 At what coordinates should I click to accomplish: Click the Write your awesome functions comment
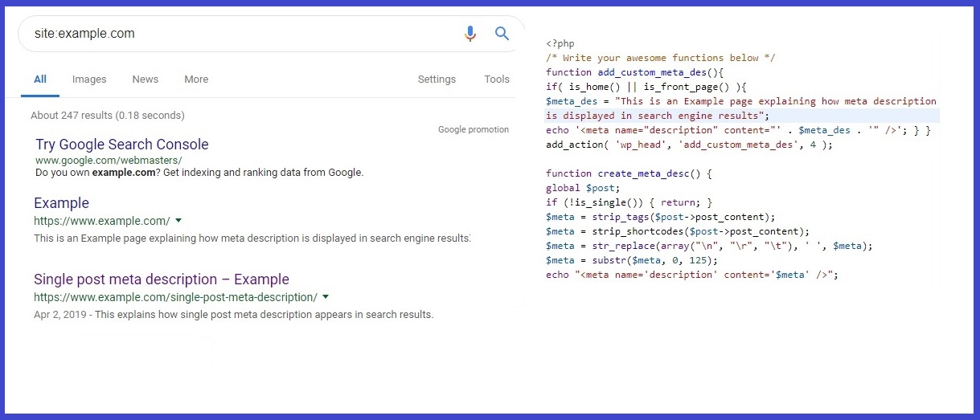(x=660, y=58)
